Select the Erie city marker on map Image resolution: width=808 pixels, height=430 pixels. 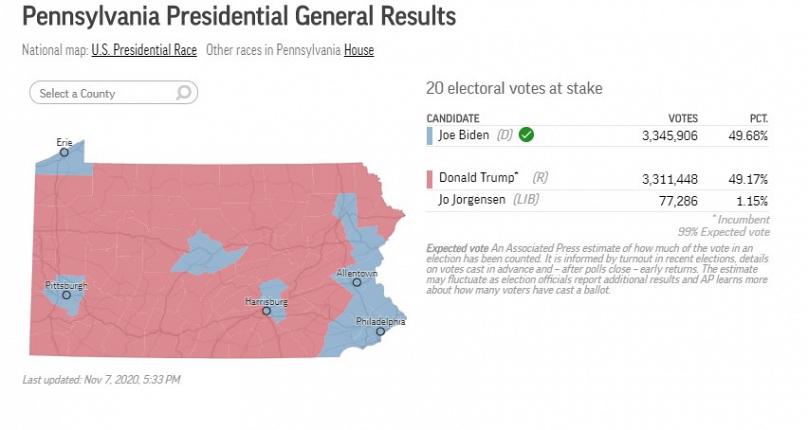pos(64,153)
